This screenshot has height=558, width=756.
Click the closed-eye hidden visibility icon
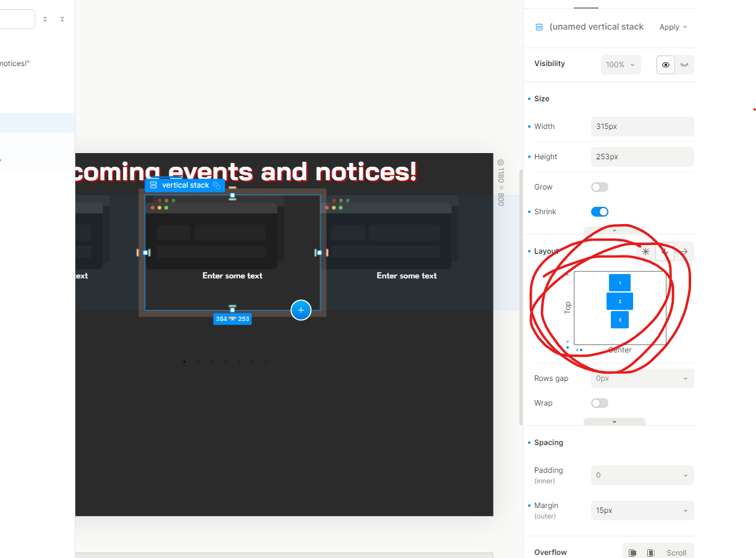pos(684,65)
